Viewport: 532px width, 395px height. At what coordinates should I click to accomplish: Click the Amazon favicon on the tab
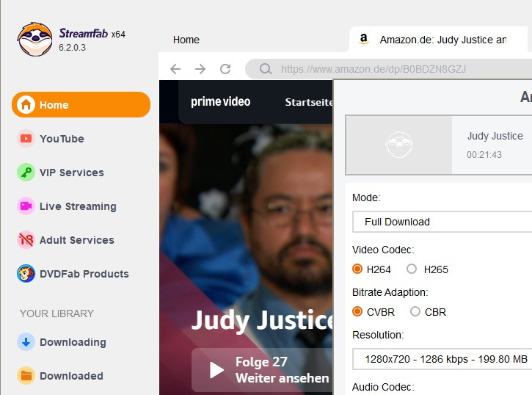point(364,39)
